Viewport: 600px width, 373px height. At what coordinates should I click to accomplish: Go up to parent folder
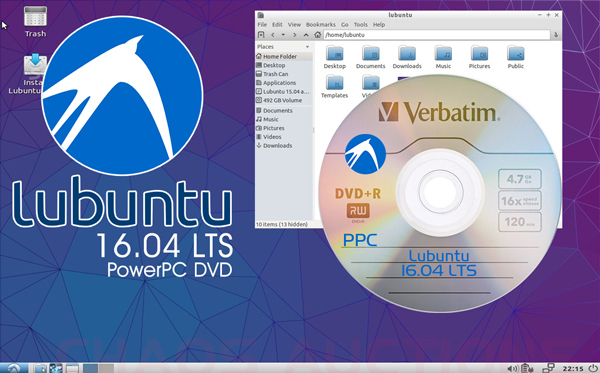click(x=306, y=35)
